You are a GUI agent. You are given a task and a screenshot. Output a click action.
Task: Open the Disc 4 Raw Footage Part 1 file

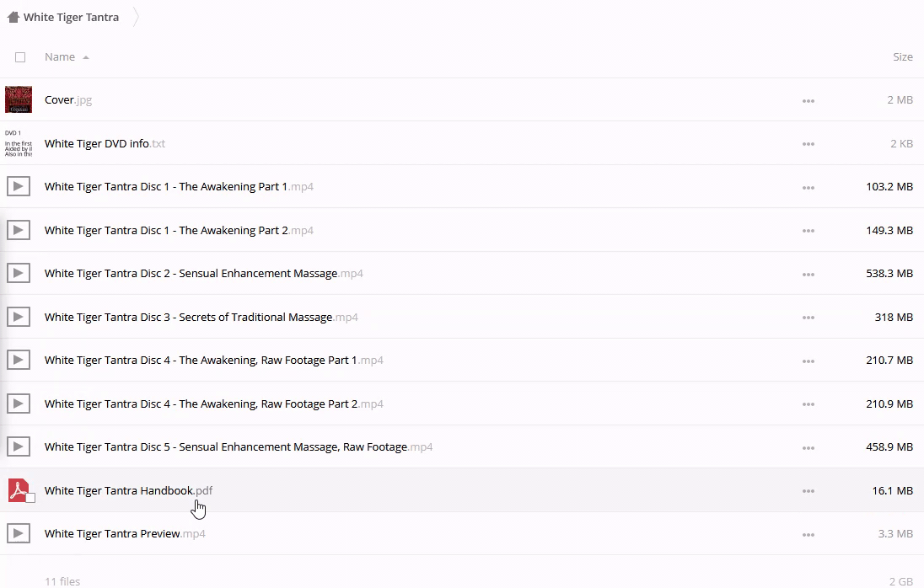point(201,361)
